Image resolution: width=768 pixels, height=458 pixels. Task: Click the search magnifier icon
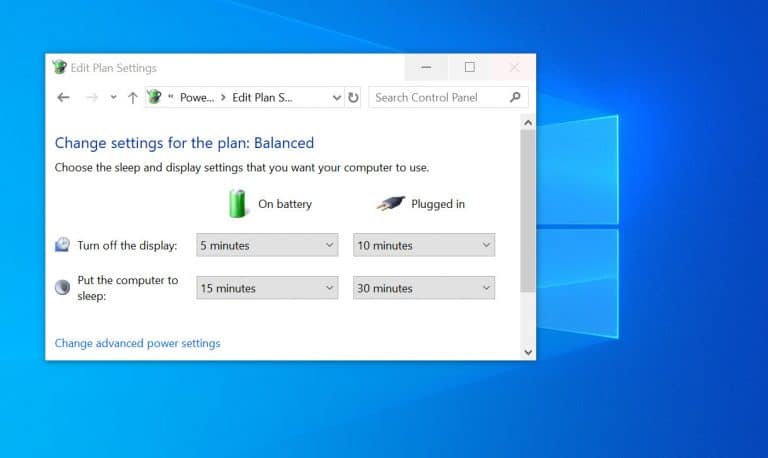(515, 97)
